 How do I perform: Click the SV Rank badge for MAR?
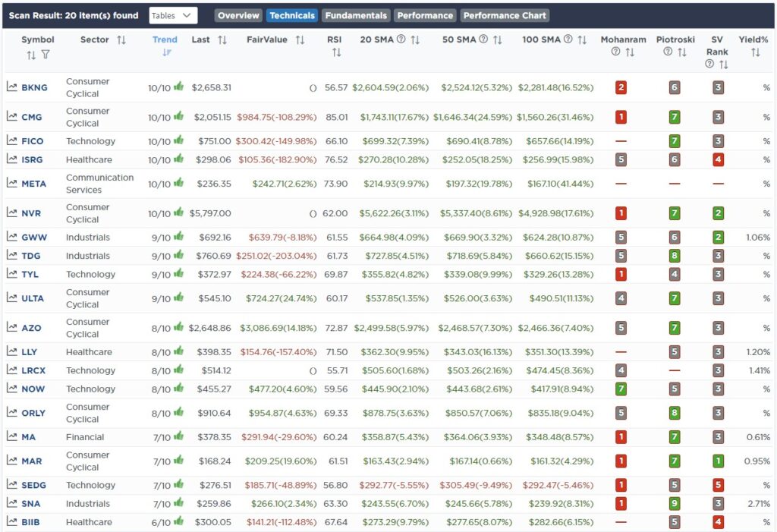click(x=718, y=461)
